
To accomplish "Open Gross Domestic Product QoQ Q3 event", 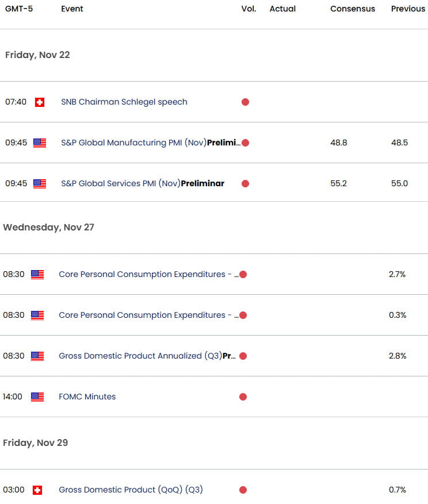I will (131, 490).
